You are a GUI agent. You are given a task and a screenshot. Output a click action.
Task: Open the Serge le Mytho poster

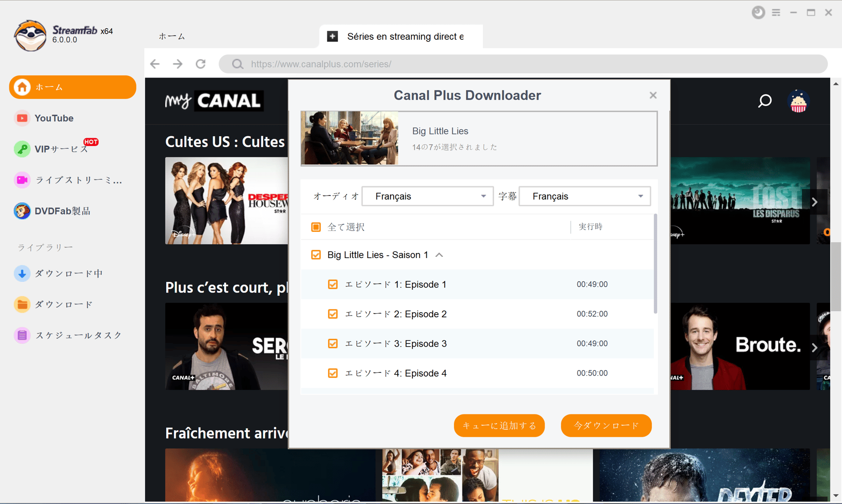tap(226, 346)
